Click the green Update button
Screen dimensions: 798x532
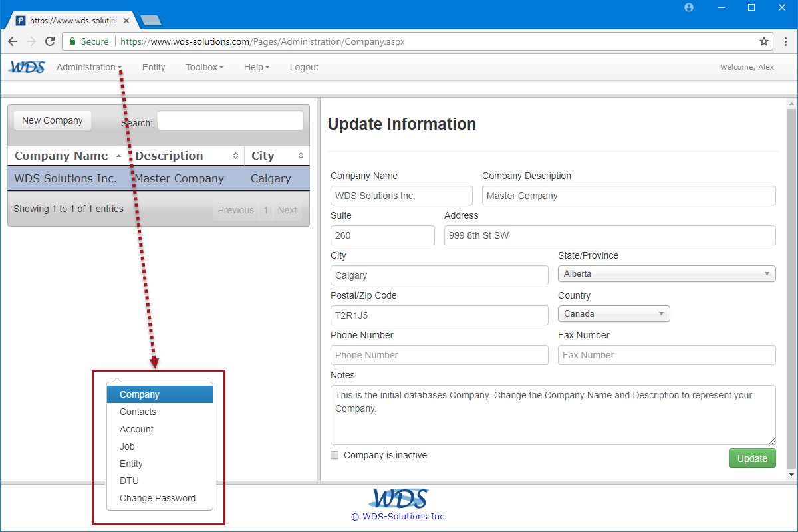(752, 458)
